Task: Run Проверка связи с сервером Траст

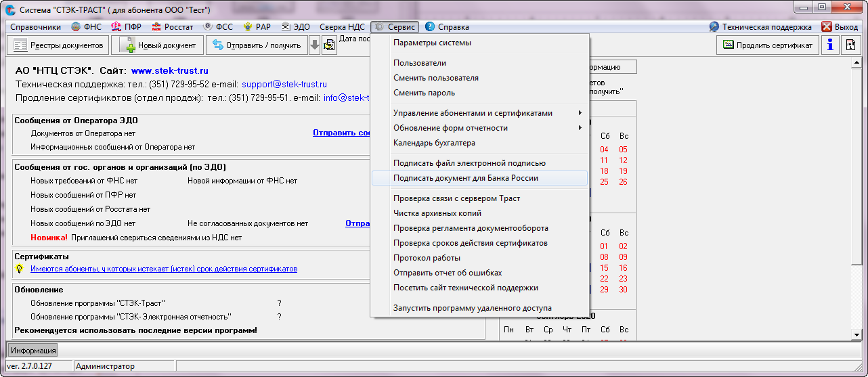Action: click(x=480, y=198)
